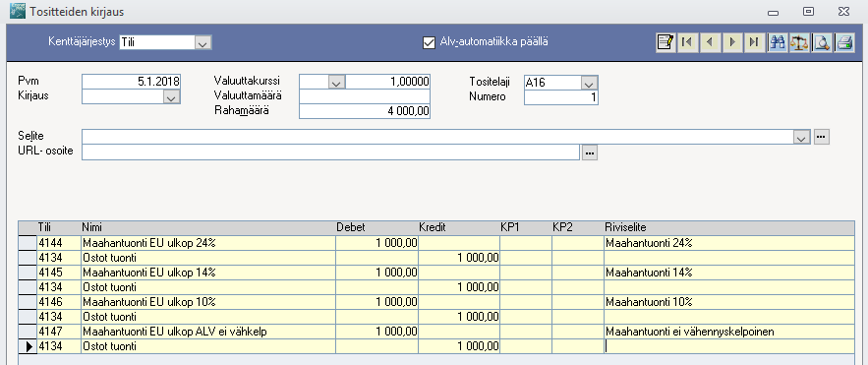Open the Tositelaji A16 dropdown
The width and height of the screenshot is (868, 365).
click(x=590, y=83)
